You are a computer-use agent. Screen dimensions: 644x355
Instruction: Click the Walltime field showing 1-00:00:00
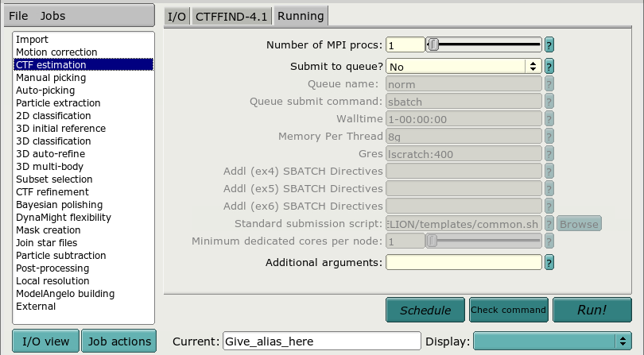tap(464, 119)
